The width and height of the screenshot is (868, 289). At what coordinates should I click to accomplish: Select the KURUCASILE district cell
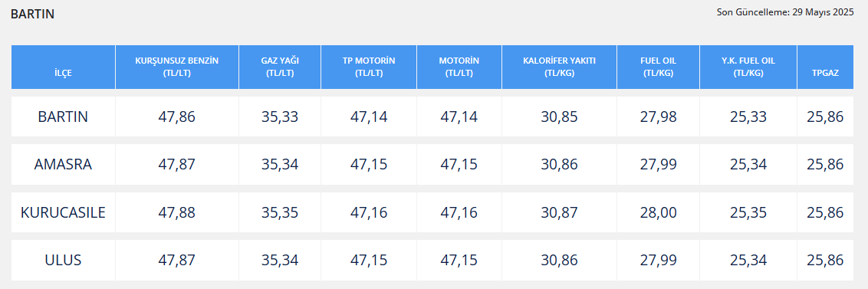coord(63,212)
